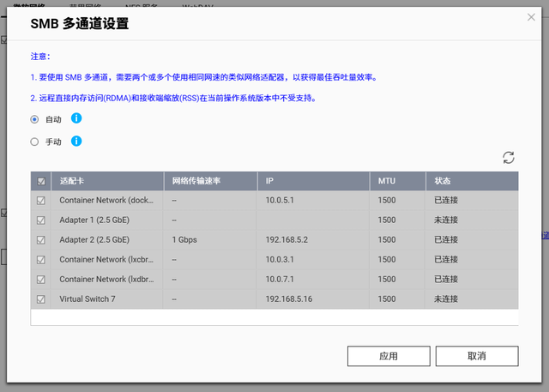The height and width of the screenshot is (392, 549).
Task: Toggle checkbox for Virtual Switch 7
Action: 41,299
